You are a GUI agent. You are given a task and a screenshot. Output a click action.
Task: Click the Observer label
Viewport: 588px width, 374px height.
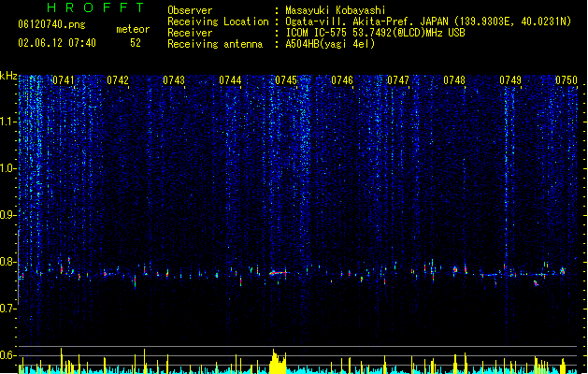[x=190, y=10]
